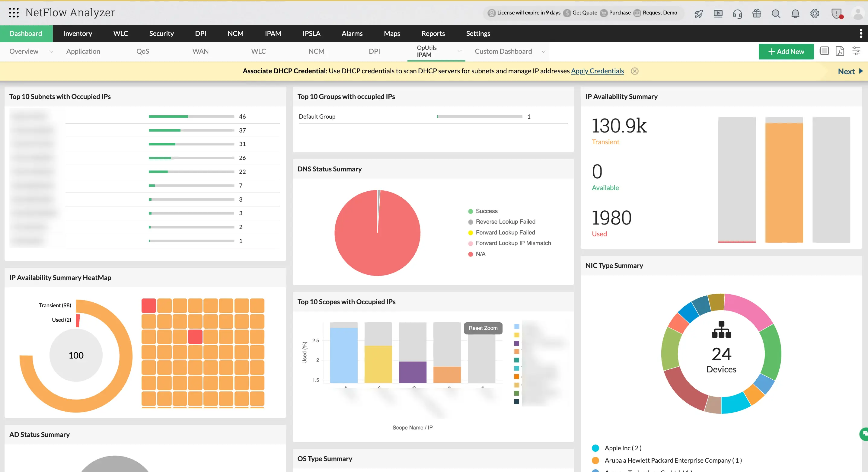The width and height of the screenshot is (868, 472).
Task: Open the support headset icon
Action: click(737, 14)
